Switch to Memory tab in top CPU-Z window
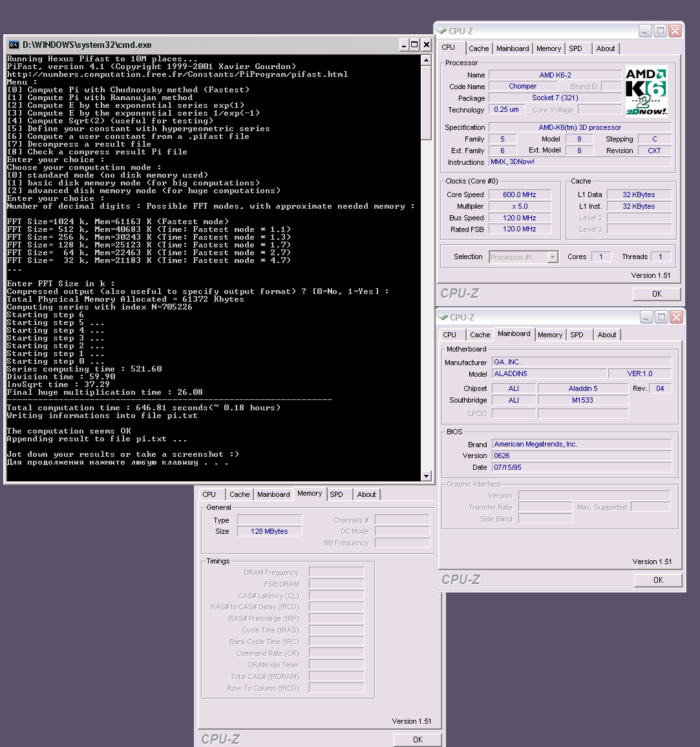This screenshot has width=700, height=747. (549, 48)
